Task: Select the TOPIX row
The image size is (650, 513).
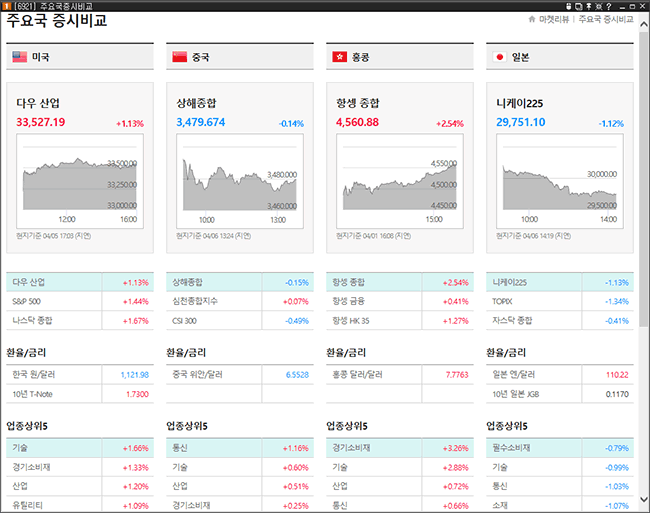Action: point(560,301)
